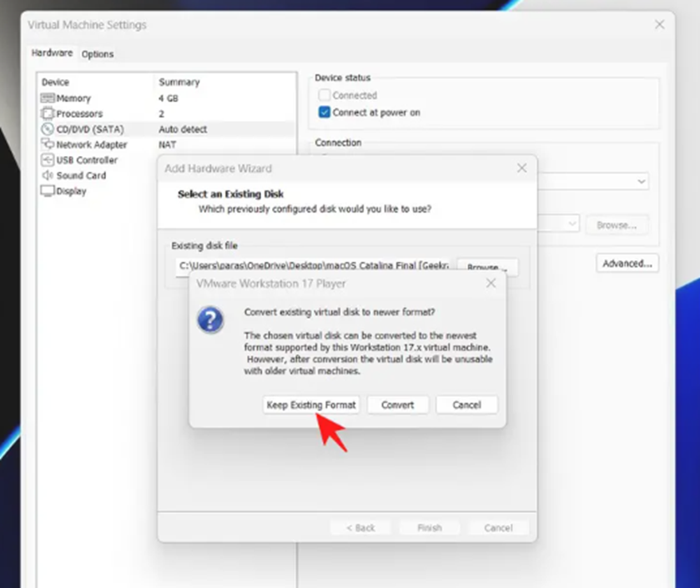Screen dimensions: 700x588
Task: Select the Memory row label
Action: pos(73,98)
